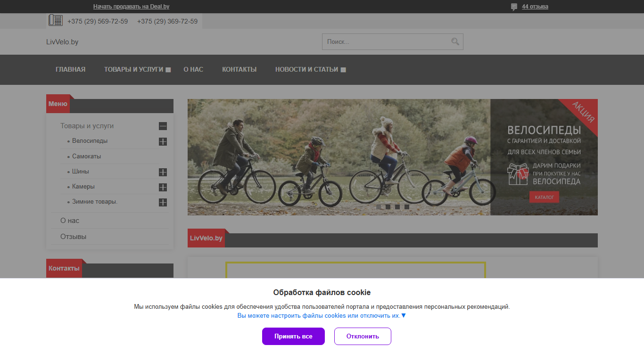Open О НАС in the top navigation

pyautogui.click(x=193, y=69)
